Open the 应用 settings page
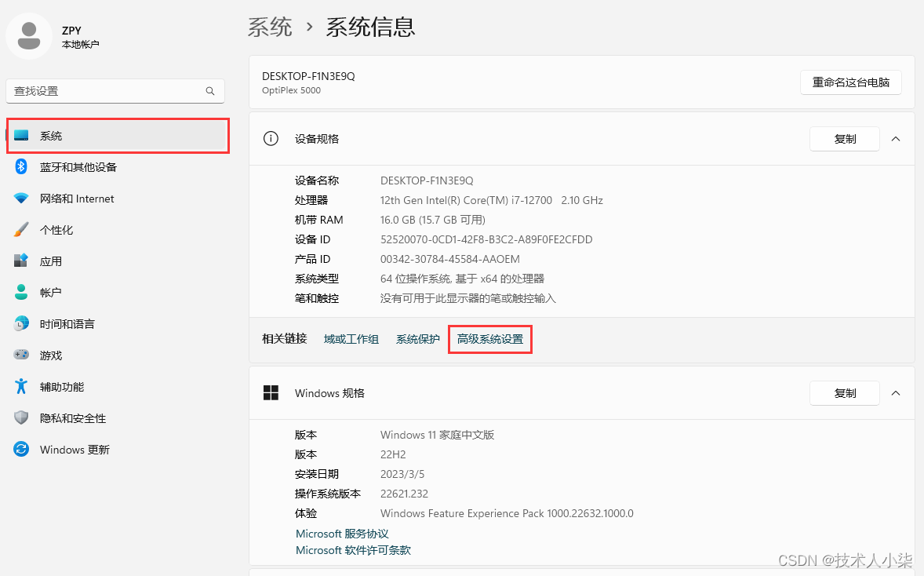The width and height of the screenshot is (924, 576). pos(118,261)
